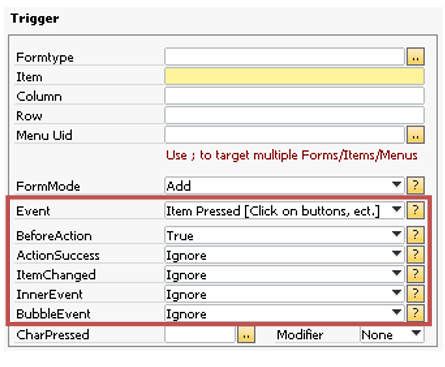Click into the yellow Item input field
The image size is (445, 367).
coord(294,76)
